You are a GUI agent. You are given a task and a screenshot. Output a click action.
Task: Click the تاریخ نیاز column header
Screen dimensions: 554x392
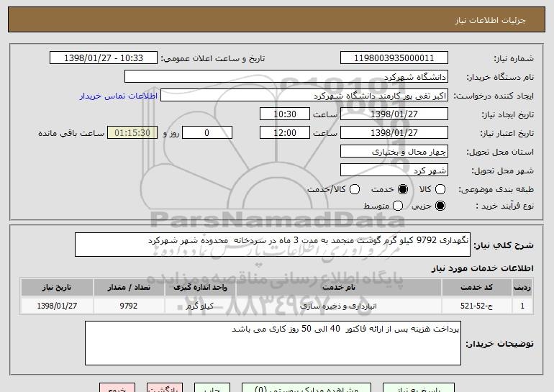click(57, 288)
